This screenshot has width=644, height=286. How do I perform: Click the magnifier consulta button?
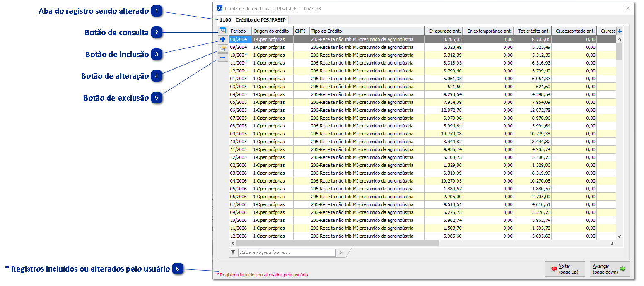coord(223,31)
